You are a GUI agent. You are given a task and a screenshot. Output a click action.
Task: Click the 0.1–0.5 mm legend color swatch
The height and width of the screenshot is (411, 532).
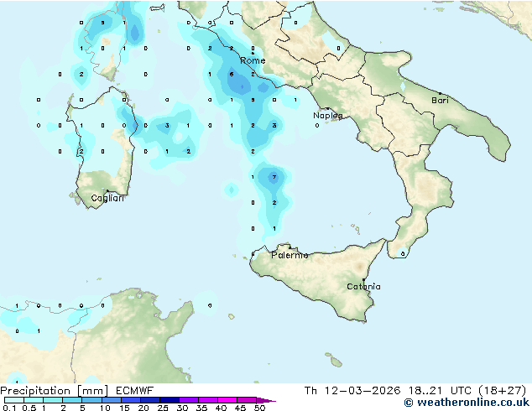pos(14,400)
